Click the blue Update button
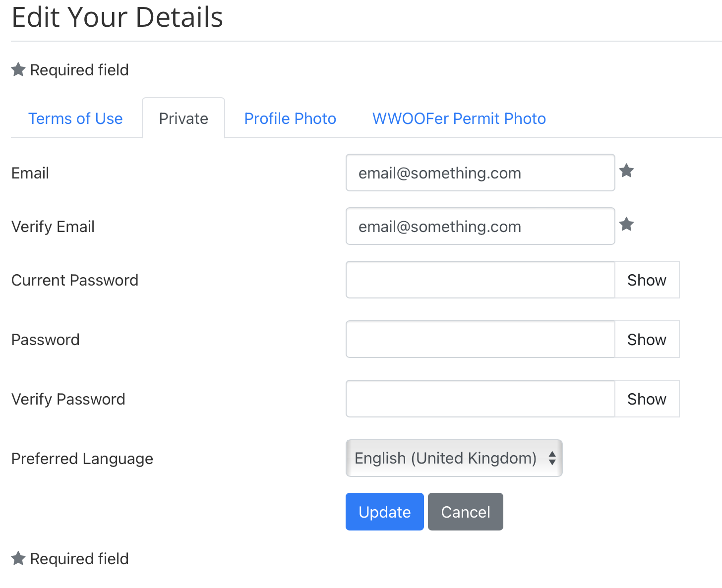Screen dimensions: 722x588 click(384, 512)
